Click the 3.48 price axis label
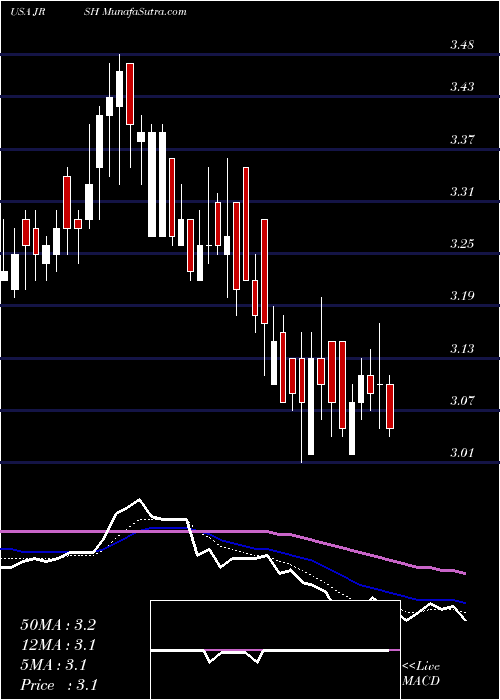Viewport: 500px width, 700px height. [x=462, y=45]
